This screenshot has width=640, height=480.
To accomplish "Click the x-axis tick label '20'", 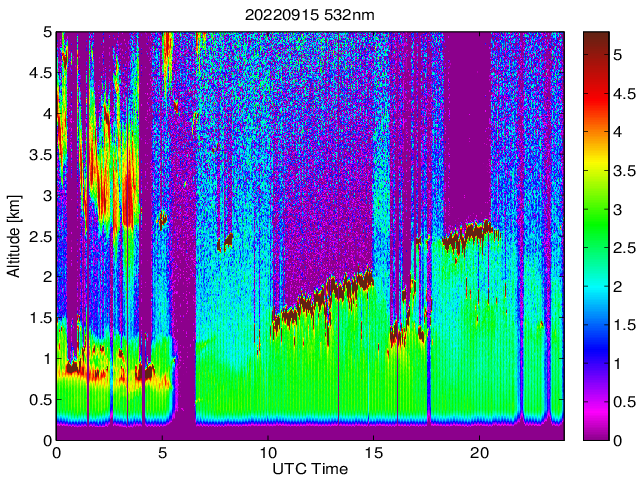I will click(x=480, y=452).
